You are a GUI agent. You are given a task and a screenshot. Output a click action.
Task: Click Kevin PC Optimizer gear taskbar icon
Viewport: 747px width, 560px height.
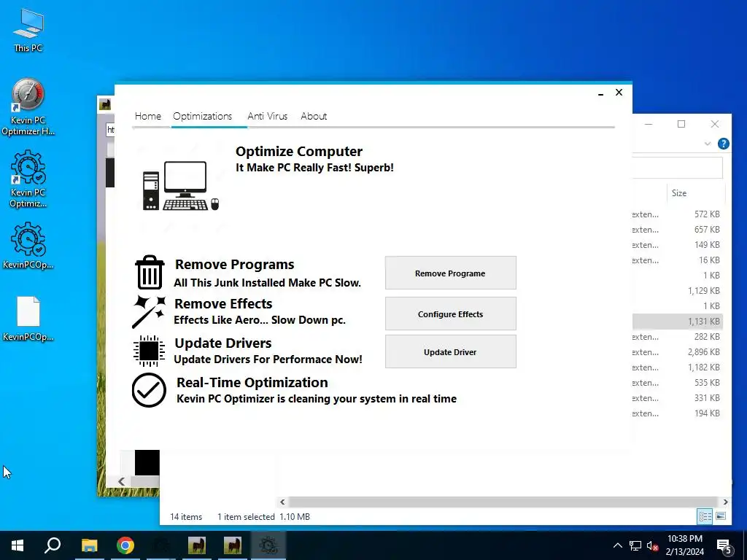tap(268, 545)
